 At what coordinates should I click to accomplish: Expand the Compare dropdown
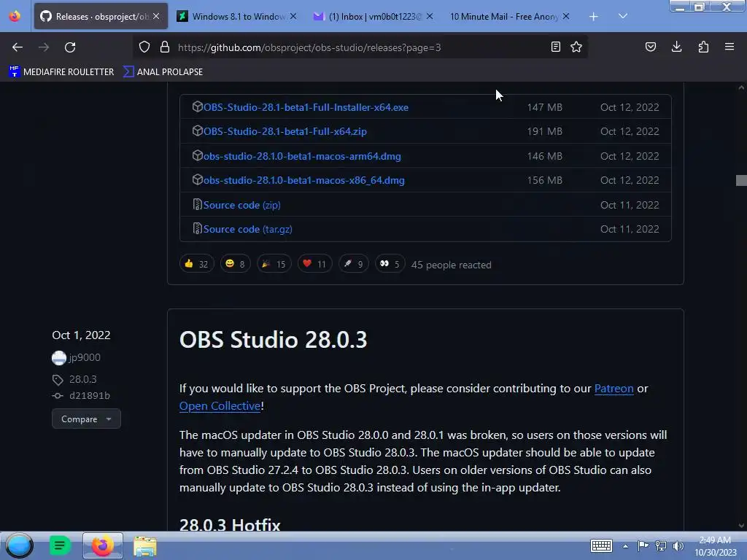[86, 419]
